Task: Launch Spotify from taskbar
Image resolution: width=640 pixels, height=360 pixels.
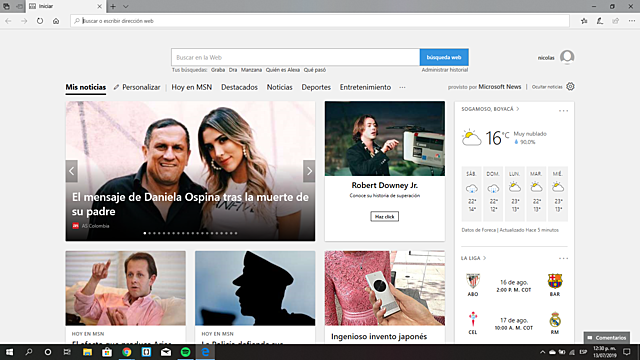Action: click(185, 352)
